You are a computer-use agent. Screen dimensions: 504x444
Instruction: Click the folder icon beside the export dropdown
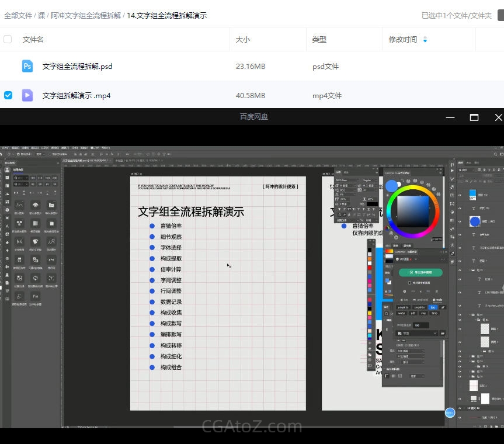pyautogui.click(x=443, y=333)
